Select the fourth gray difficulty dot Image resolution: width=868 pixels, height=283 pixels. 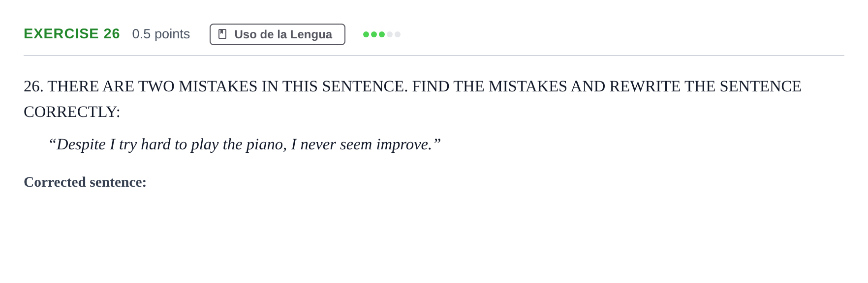point(390,34)
